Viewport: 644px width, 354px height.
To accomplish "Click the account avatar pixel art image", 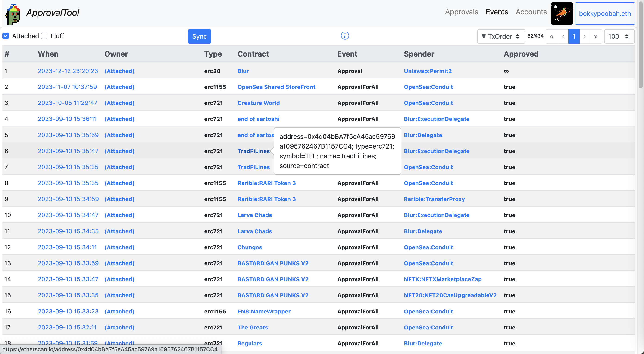I will 561,13.
